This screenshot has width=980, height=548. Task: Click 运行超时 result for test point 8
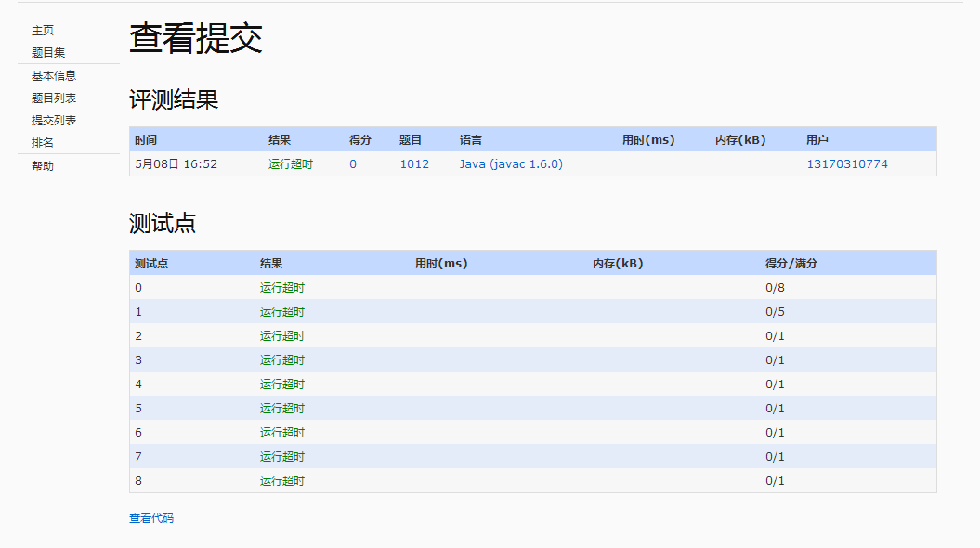[282, 480]
